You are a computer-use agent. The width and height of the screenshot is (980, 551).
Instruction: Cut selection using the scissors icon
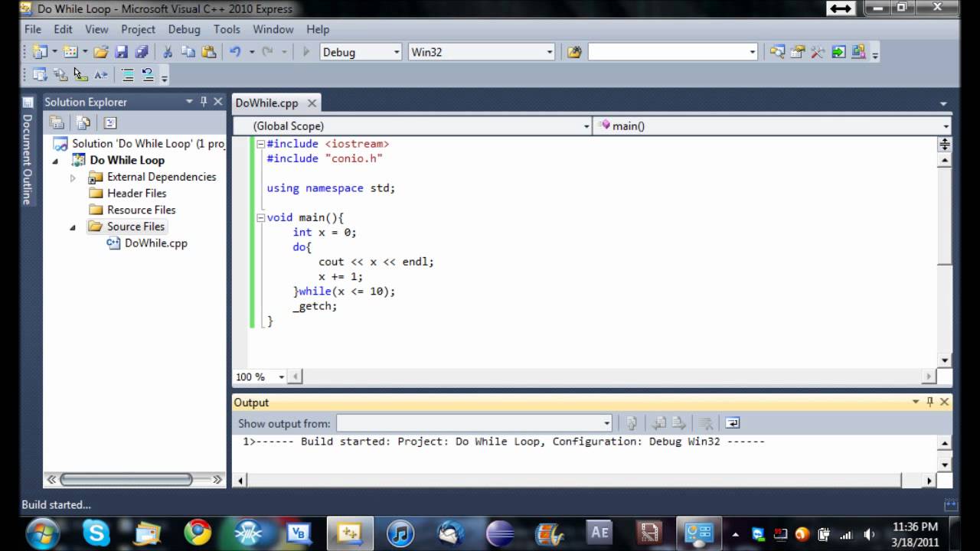pyautogui.click(x=168, y=52)
